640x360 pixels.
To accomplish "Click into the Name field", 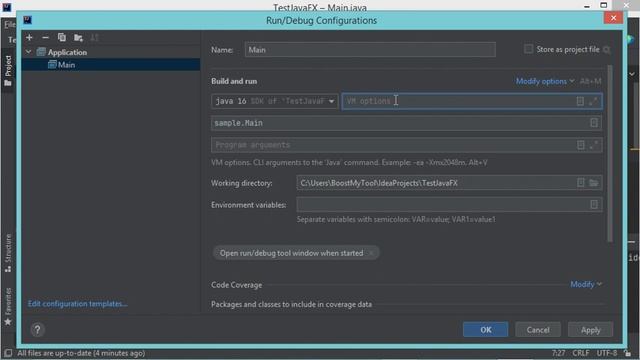I will 370,50.
